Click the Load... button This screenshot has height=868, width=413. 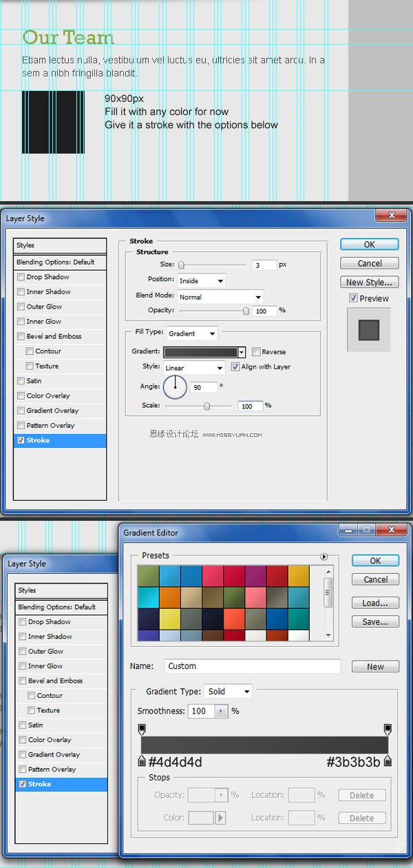coord(376,603)
